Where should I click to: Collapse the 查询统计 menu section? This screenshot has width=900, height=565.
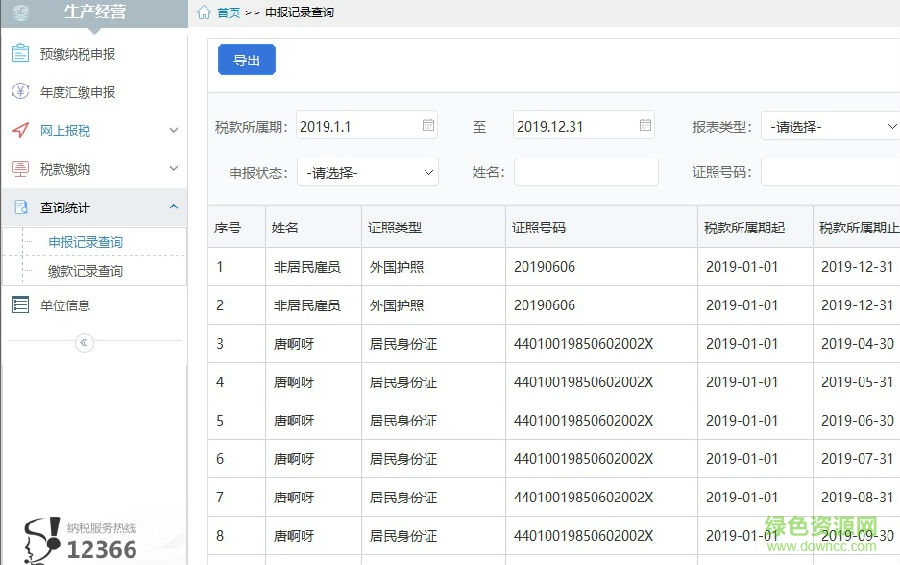point(174,207)
